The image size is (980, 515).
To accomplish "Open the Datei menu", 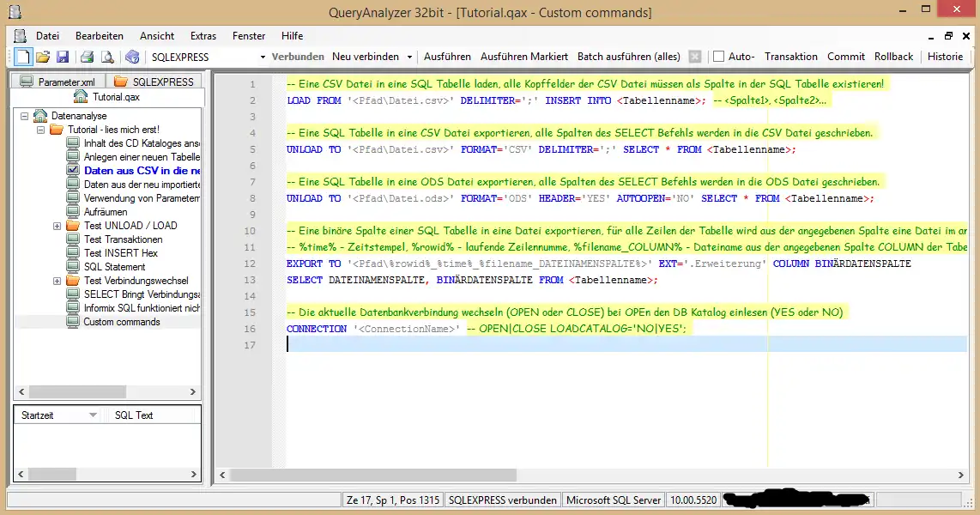I will coord(47,36).
